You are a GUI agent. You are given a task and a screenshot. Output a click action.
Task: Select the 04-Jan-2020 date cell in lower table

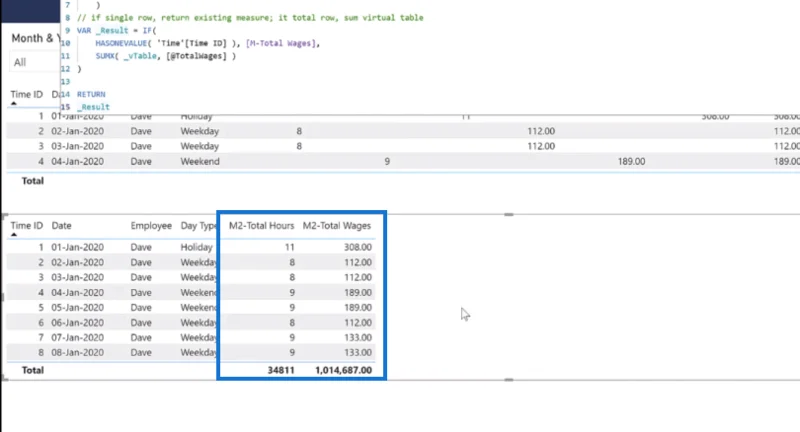tap(78, 292)
